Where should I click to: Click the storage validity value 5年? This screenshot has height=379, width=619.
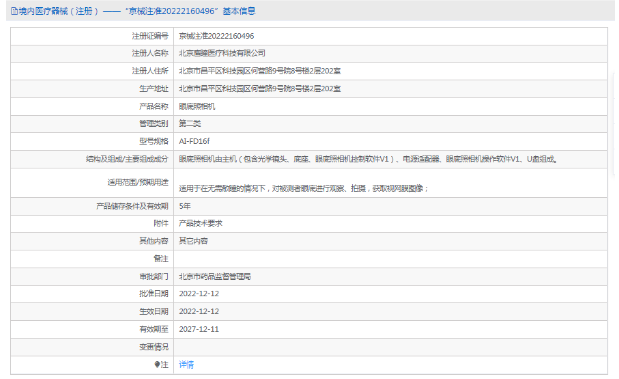pyautogui.click(x=185, y=206)
